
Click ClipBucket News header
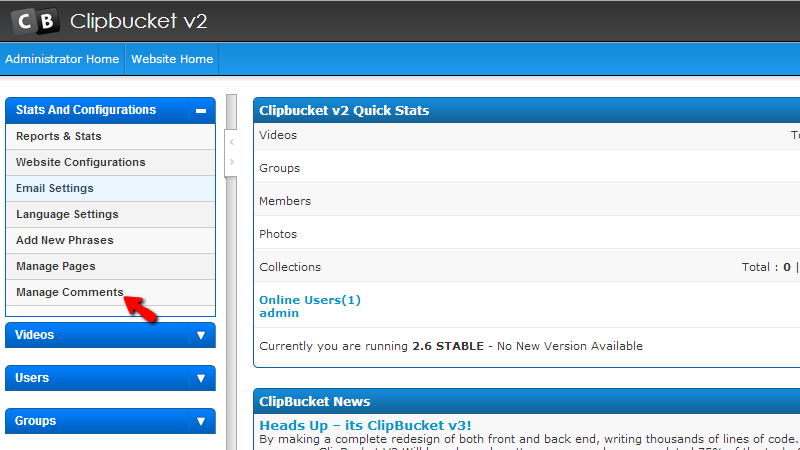click(x=527, y=402)
